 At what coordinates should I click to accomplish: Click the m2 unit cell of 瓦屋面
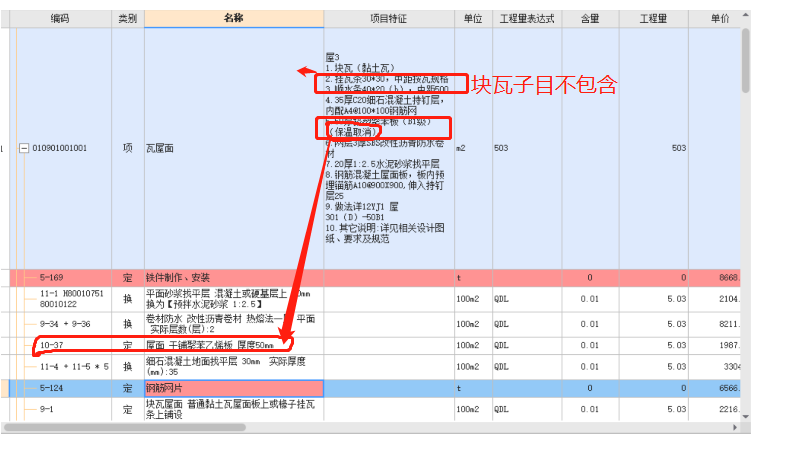[473, 148]
